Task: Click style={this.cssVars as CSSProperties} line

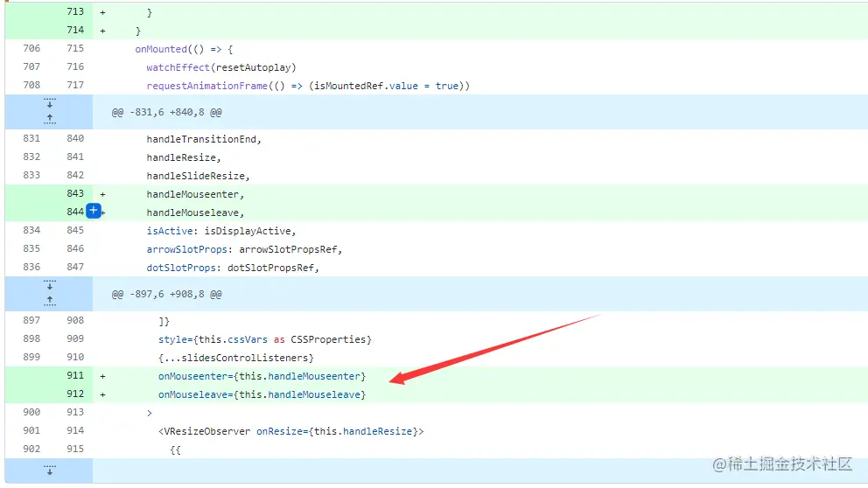Action: [265, 339]
